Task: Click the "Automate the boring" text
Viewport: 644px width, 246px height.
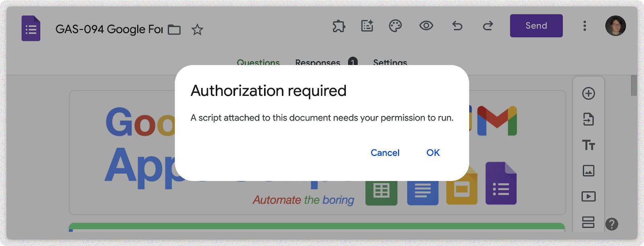Action: click(x=303, y=200)
